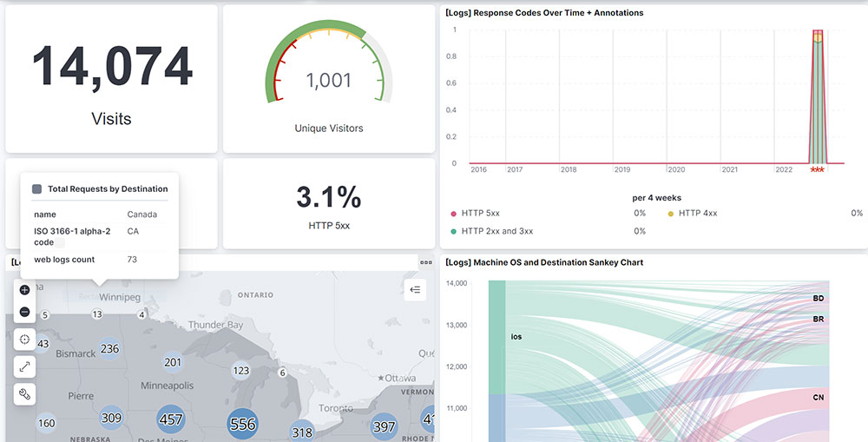
Task: Select the CN destination in Sankey chart
Action: 818,398
